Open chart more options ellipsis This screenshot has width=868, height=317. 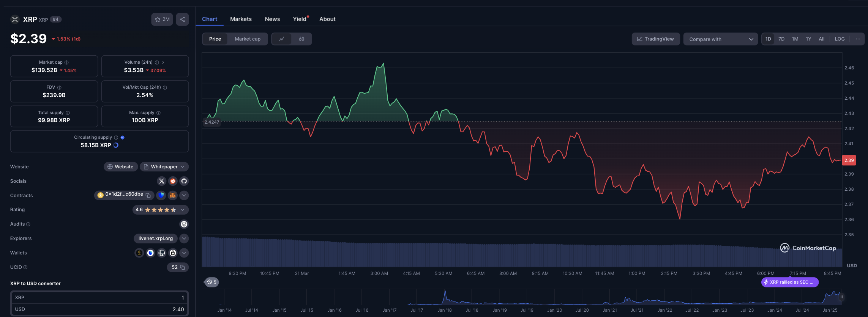[858, 39]
